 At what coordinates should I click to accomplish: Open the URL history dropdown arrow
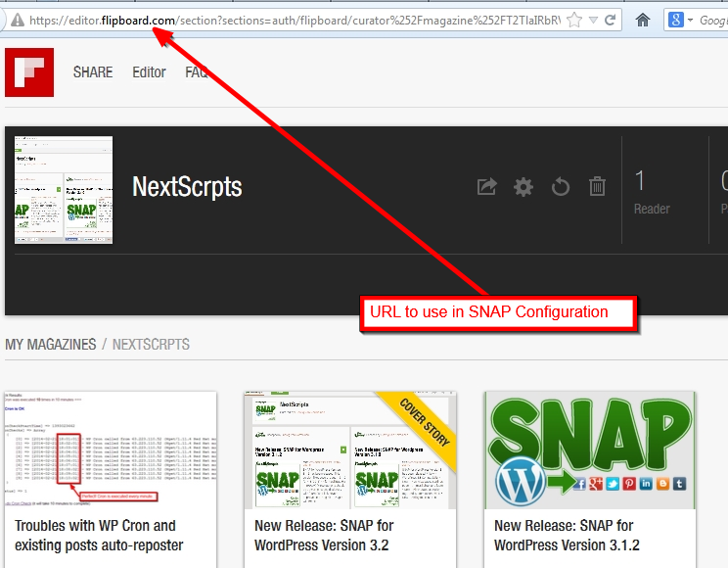[593, 20]
